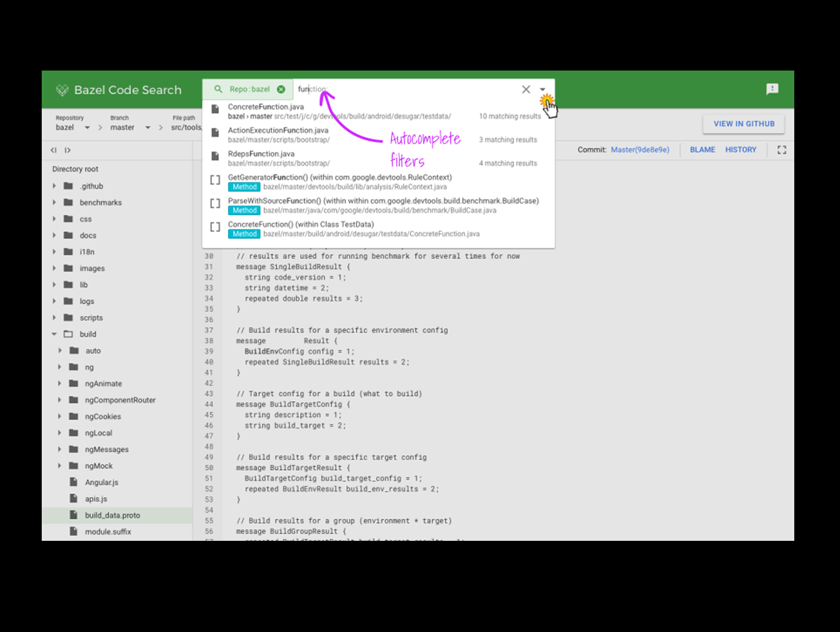Open the Branch master dropdown
Viewport: 840px width, 632px height.
pos(130,127)
